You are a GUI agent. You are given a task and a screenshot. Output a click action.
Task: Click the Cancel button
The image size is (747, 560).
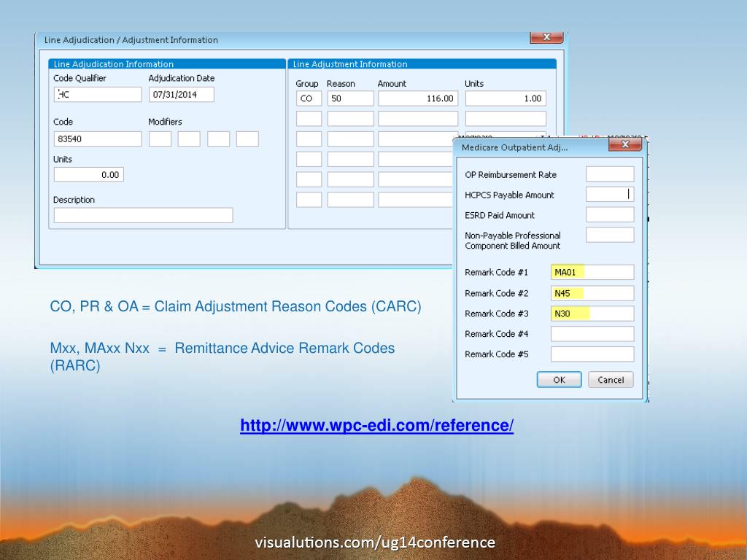point(611,380)
